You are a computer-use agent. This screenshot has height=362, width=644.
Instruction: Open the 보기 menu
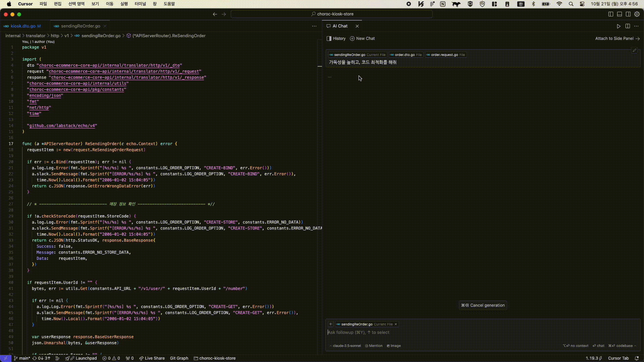pos(95,4)
